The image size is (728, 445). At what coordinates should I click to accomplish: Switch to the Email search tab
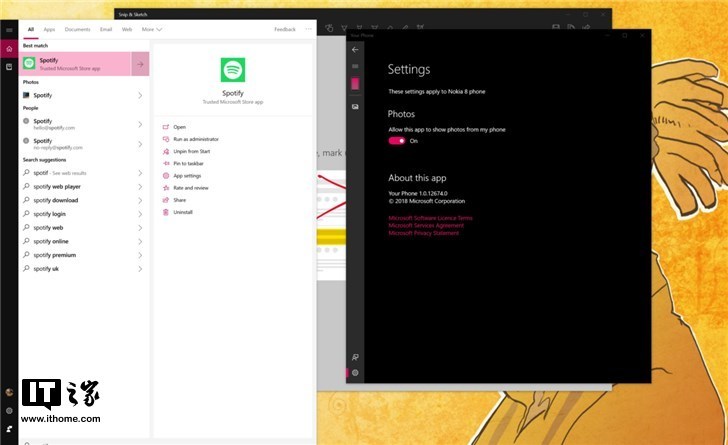pyautogui.click(x=106, y=29)
